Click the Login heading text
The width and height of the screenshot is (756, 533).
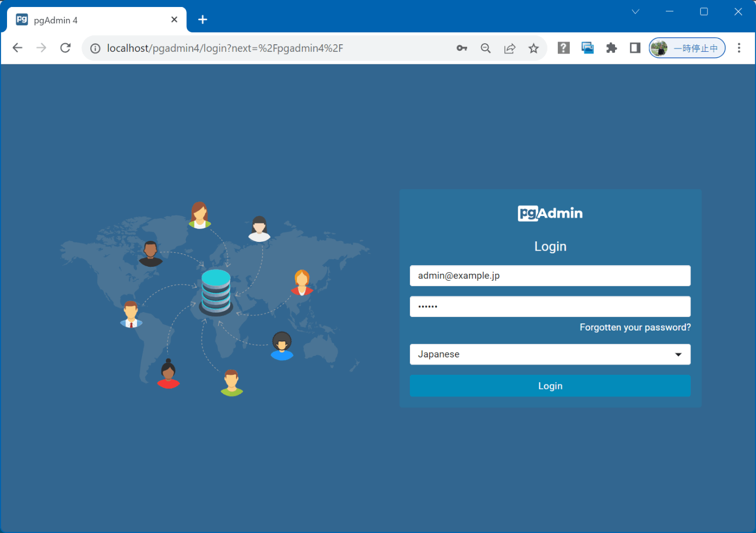(x=550, y=246)
